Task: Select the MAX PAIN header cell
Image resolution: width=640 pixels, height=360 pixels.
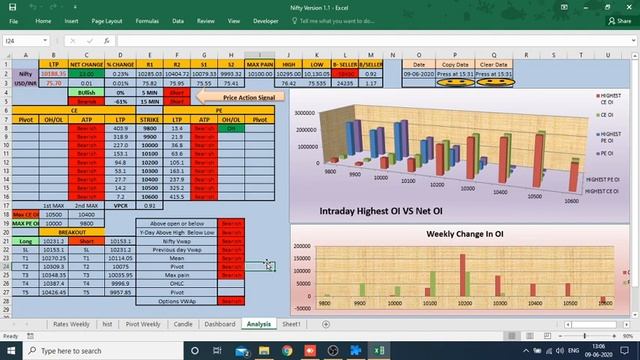Action: point(260,64)
